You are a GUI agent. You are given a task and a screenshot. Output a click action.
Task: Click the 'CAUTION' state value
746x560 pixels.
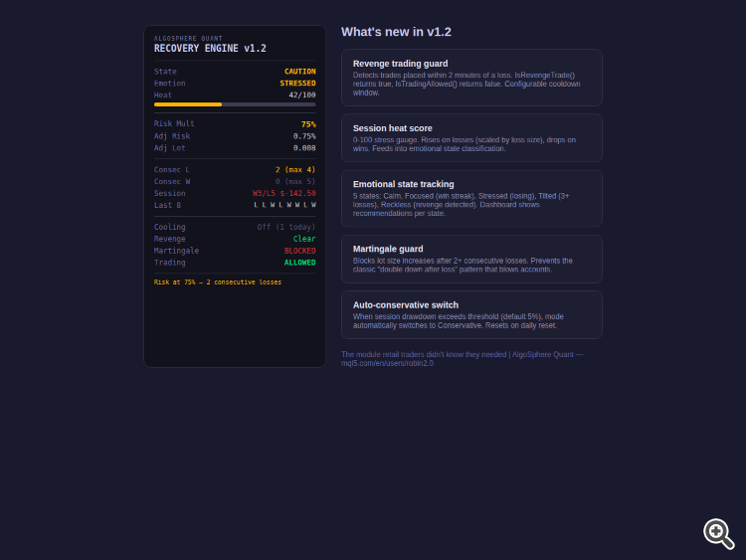(299, 72)
